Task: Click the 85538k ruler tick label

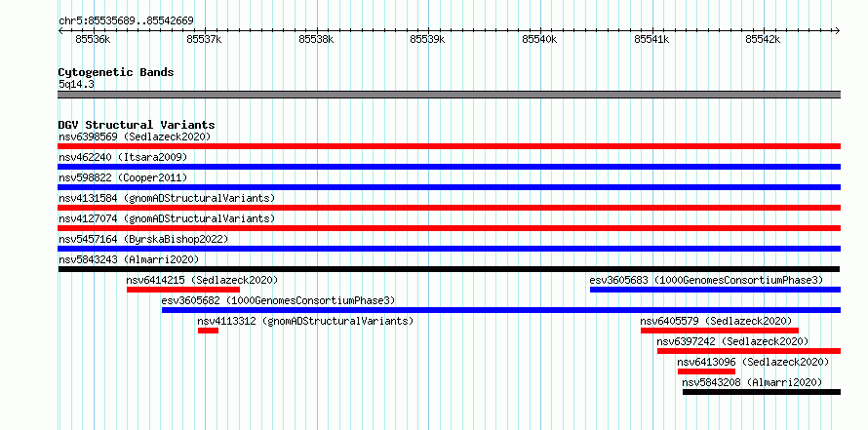Action: pyautogui.click(x=316, y=39)
